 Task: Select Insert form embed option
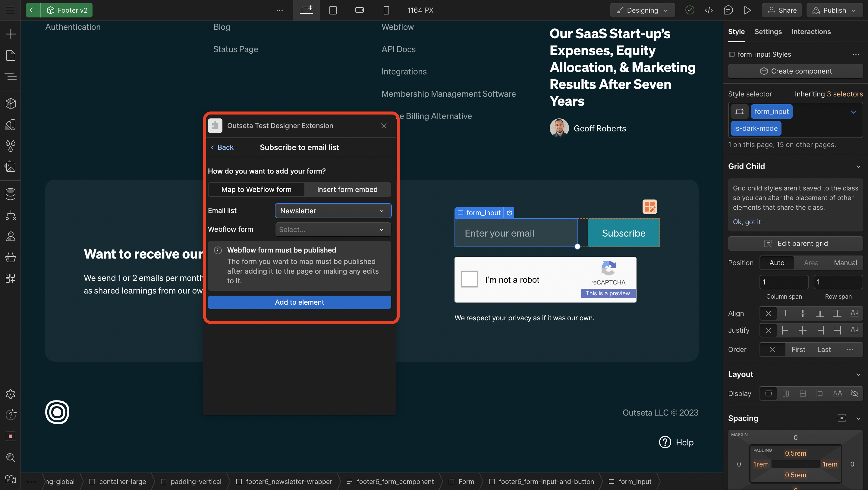click(x=347, y=189)
